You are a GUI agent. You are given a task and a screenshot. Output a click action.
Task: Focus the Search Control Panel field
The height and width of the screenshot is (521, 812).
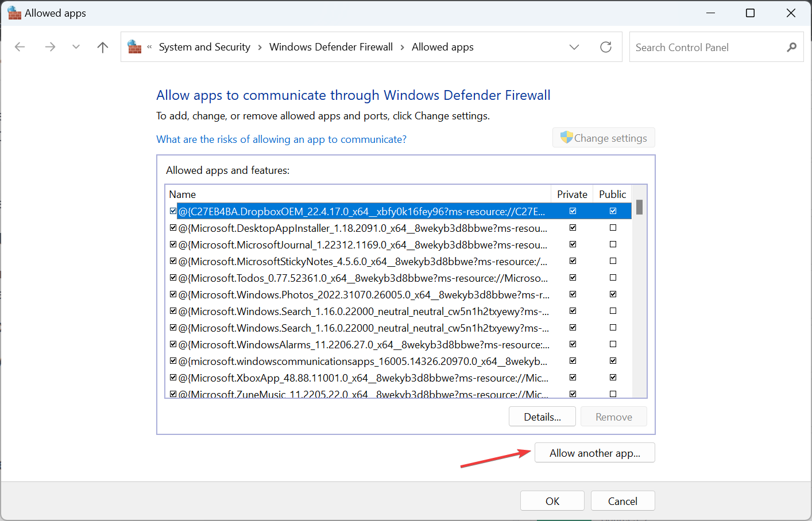[x=706, y=47]
